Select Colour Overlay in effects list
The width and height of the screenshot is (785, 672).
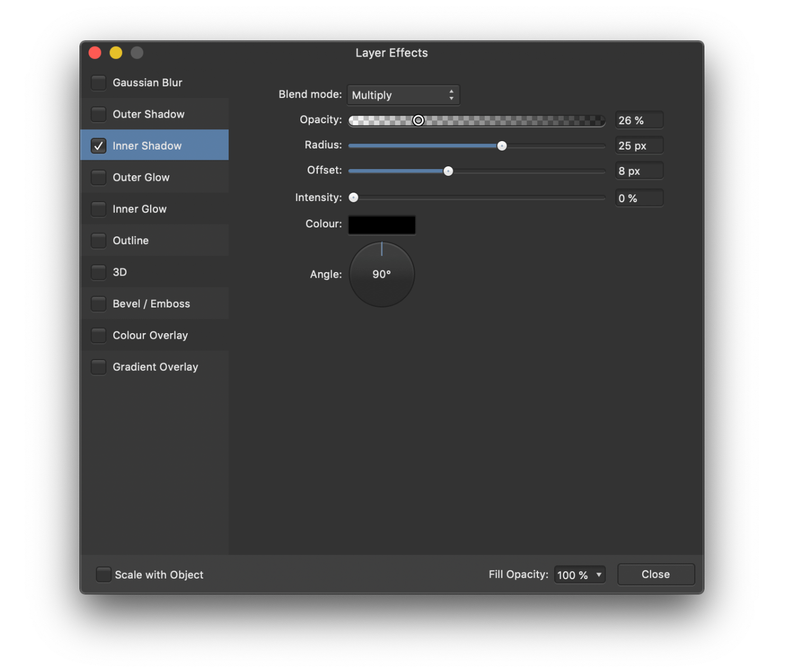(x=150, y=335)
